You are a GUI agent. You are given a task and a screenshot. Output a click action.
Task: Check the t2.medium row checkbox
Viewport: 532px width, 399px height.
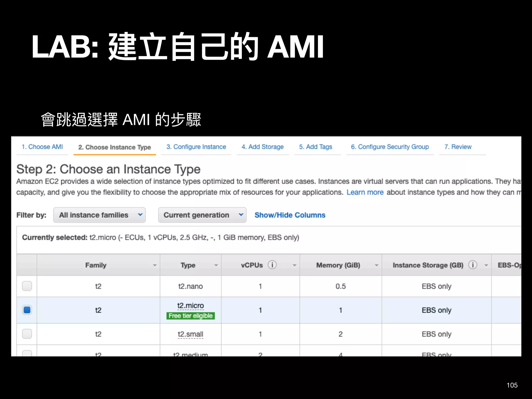click(27, 353)
